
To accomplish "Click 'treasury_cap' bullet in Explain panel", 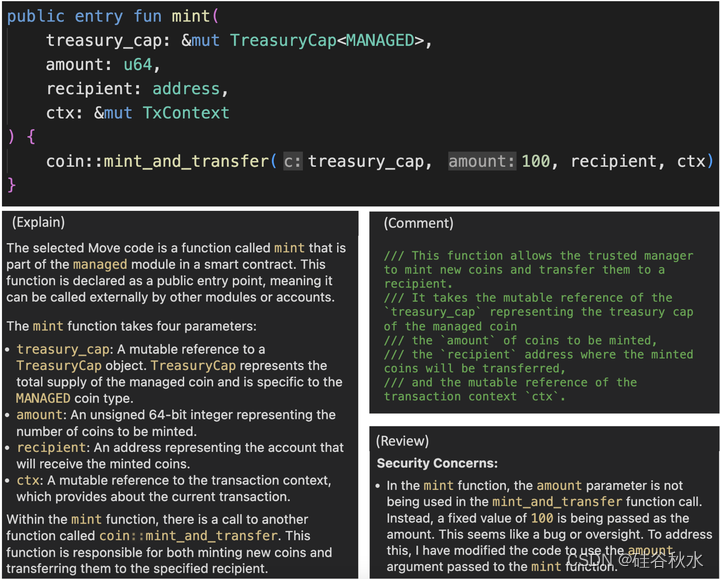I will point(63,349).
